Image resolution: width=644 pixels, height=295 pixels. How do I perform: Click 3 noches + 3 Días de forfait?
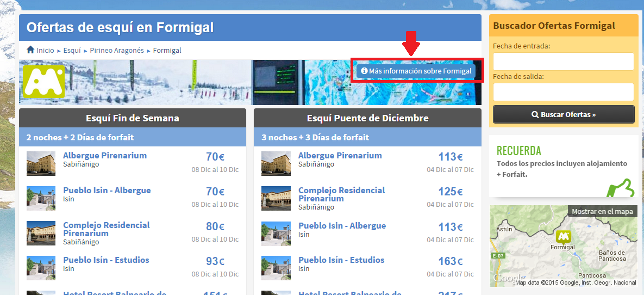(315, 137)
